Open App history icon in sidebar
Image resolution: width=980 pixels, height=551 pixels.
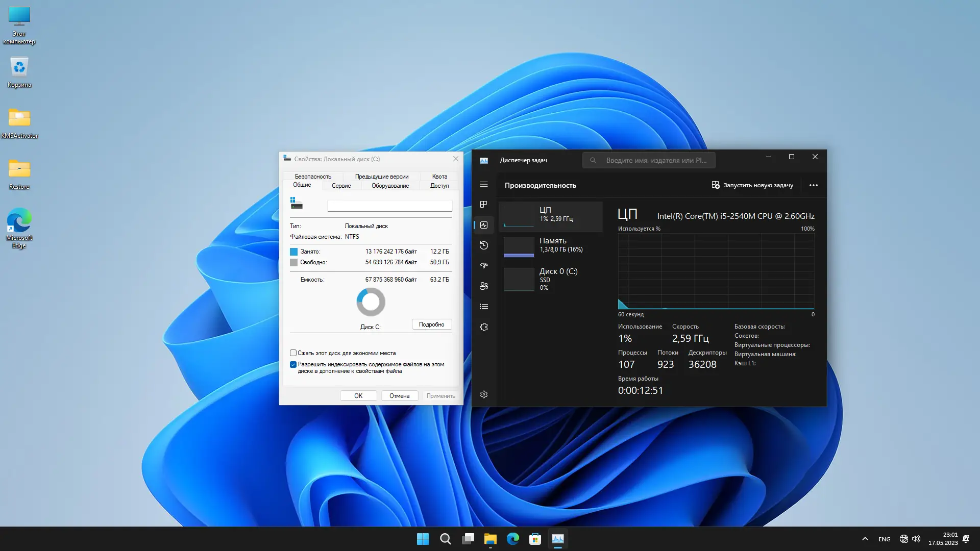(x=484, y=245)
